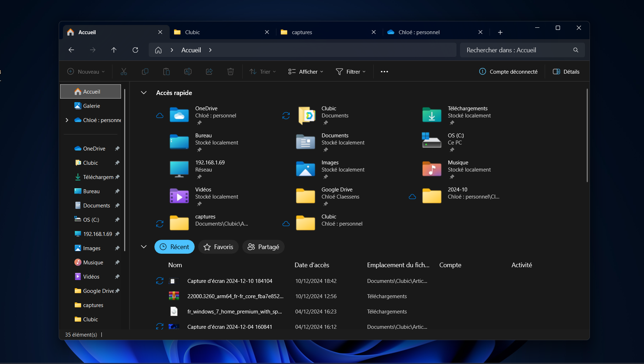Switch to the Favoris filter pill
Screen dimensions: 644x364
pyautogui.click(x=218, y=247)
